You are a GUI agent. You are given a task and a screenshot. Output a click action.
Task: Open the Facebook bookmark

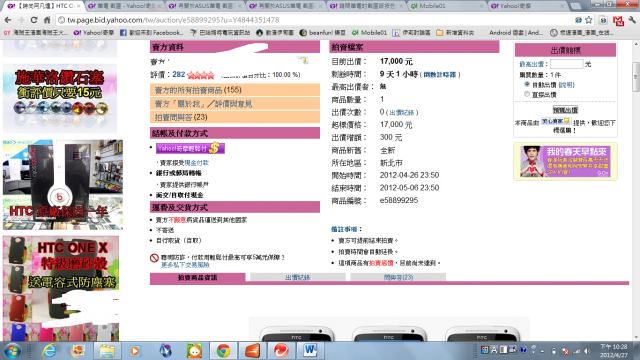point(151,33)
